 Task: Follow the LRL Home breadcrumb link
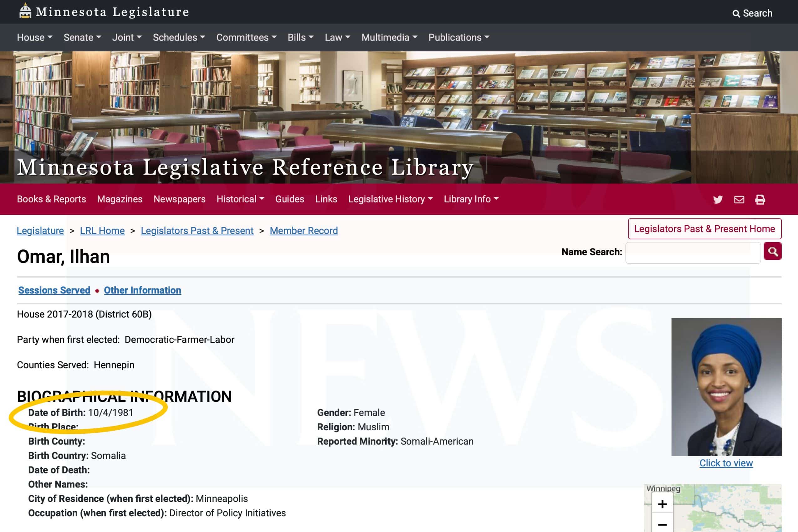102,231
